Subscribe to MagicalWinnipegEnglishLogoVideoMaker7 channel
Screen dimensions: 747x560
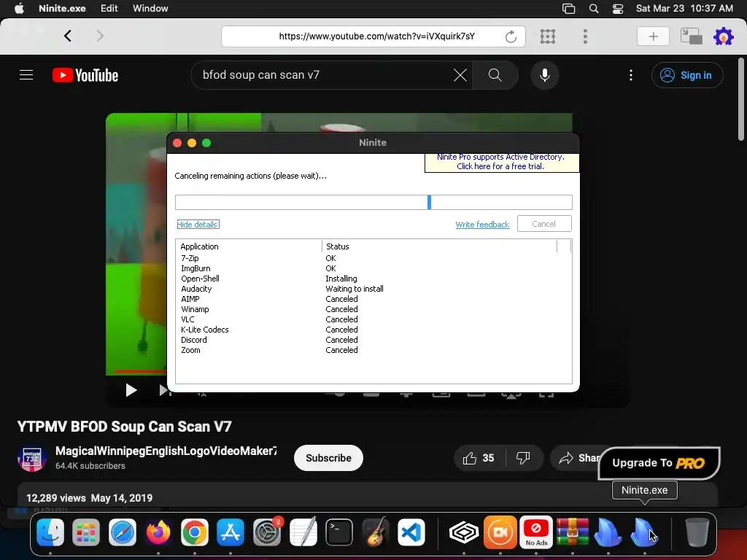pyautogui.click(x=328, y=458)
